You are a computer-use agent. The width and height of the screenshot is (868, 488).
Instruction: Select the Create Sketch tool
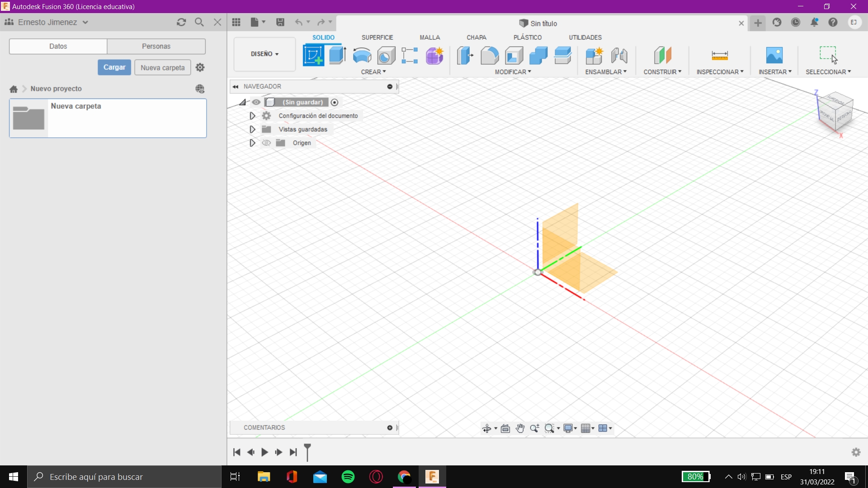click(x=313, y=56)
